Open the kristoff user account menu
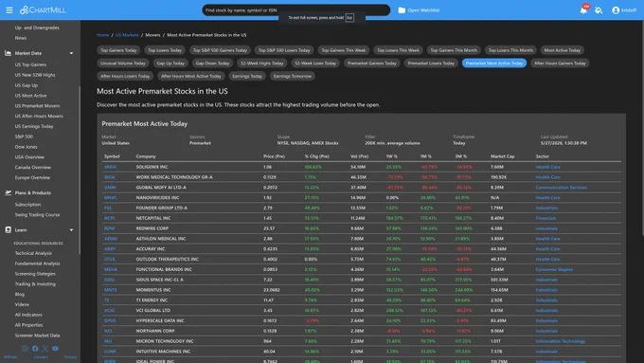Image resolution: width=644 pixels, height=363 pixels. 624,9
